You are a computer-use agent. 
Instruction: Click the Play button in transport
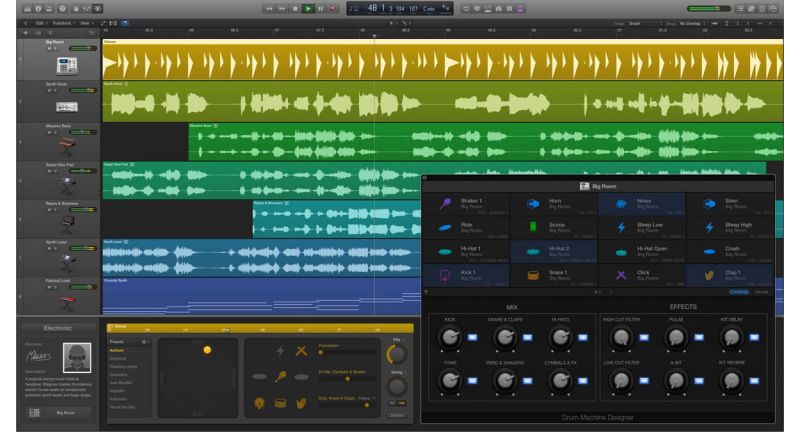pos(308,9)
